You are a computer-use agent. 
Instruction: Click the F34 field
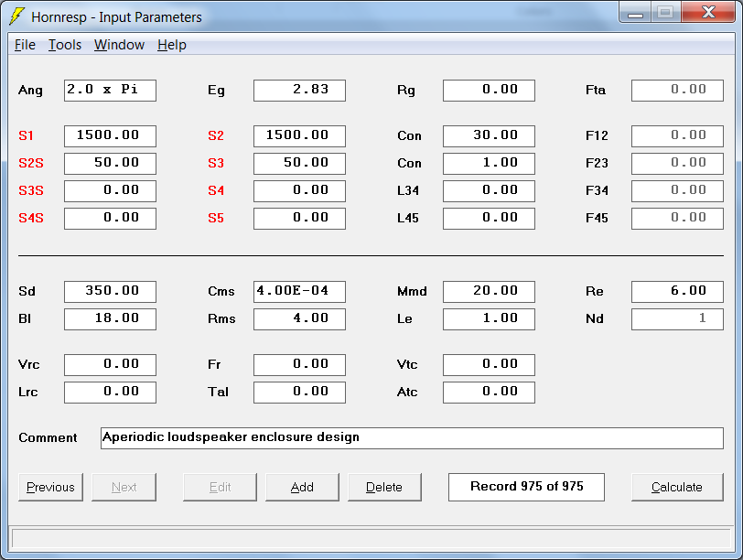(677, 191)
